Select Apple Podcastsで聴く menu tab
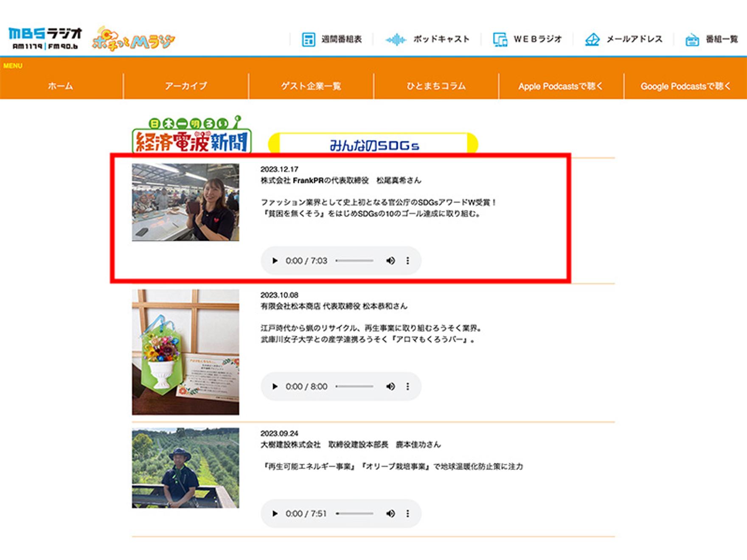The height and width of the screenshot is (560, 747). click(561, 86)
